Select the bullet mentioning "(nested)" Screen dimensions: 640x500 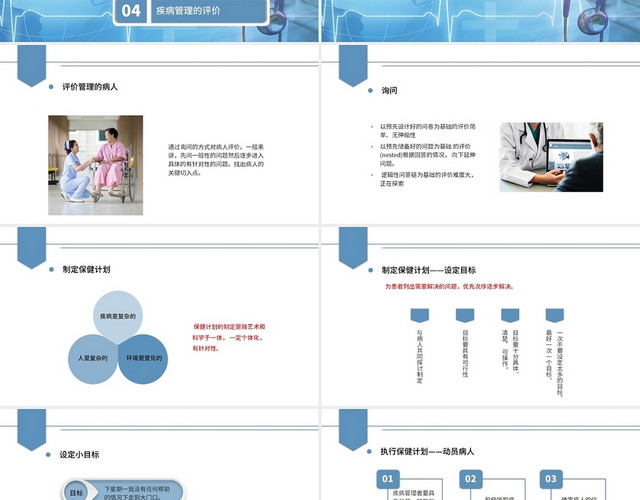427,155
